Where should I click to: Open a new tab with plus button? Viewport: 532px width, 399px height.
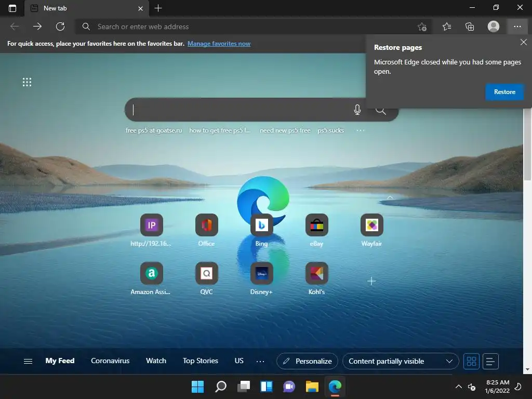(x=158, y=8)
